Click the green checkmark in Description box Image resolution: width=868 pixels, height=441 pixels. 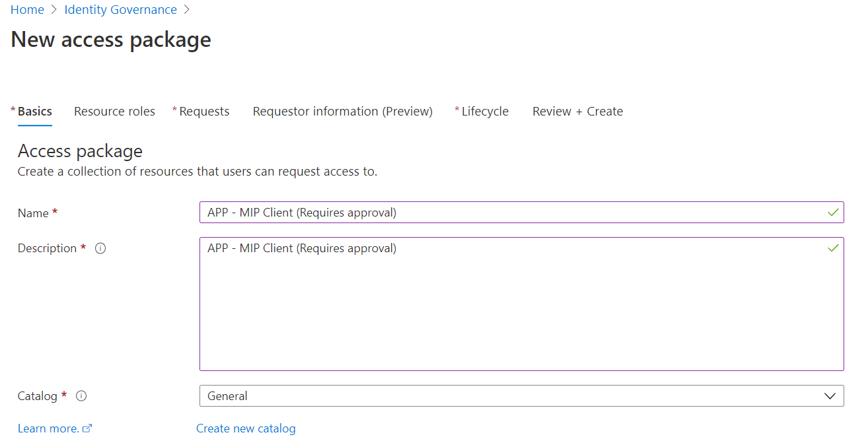click(833, 248)
